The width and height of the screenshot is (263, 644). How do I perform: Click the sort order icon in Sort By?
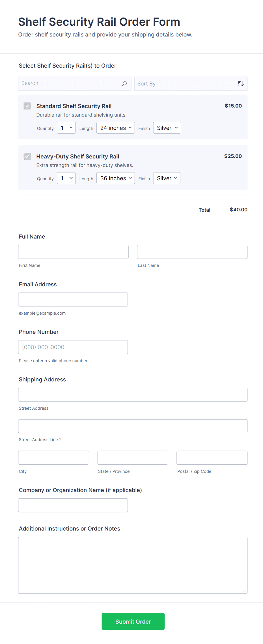coord(240,83)
